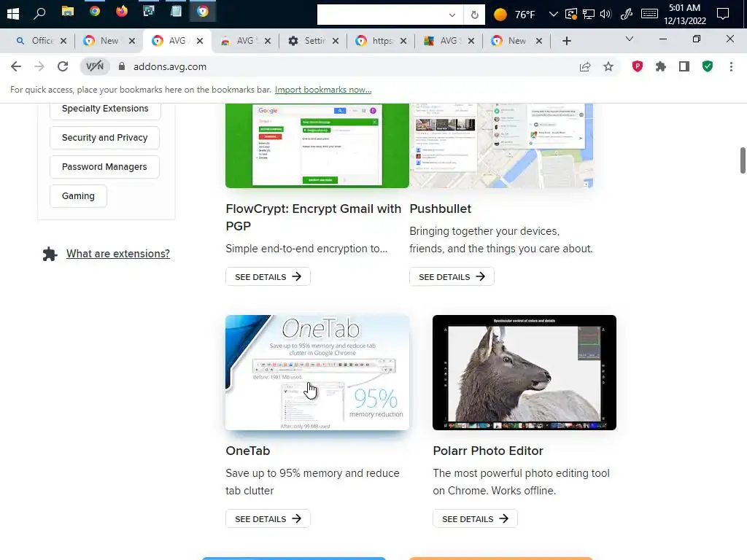The image size is (747, 560).
Task: Open the OneTab preview image
Action: (x=317, y=373)
